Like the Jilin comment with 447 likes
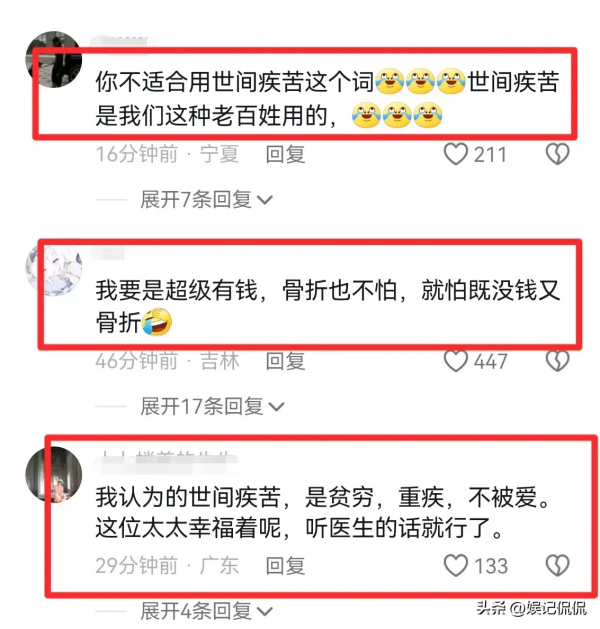This screenshot has width=600, height=629. click(x=456, y=361)
